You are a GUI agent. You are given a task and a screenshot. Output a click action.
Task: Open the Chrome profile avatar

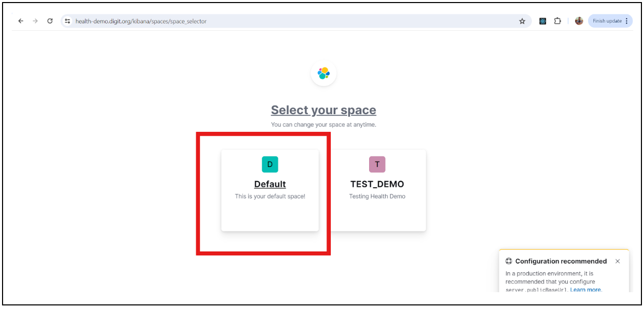[579, 21]
